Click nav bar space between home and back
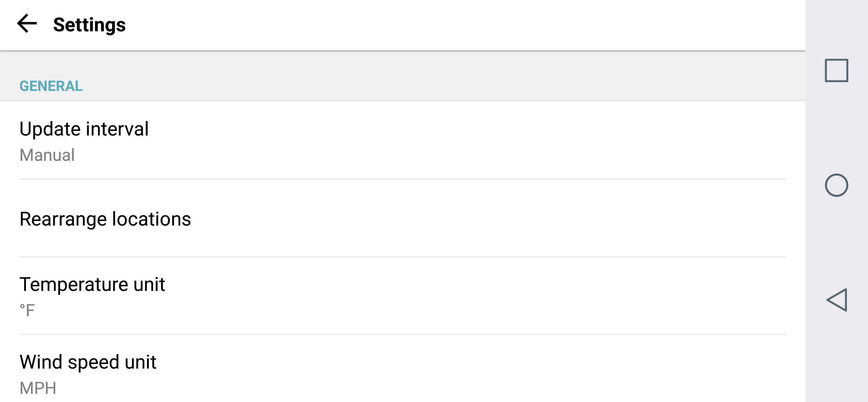 (x=836, y=242)
